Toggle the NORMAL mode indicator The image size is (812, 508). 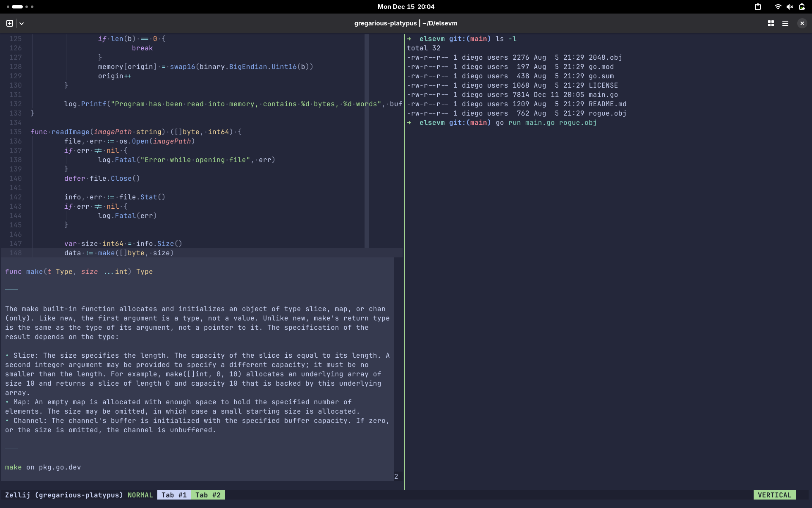pyautogui.click(x=140, y=495)
